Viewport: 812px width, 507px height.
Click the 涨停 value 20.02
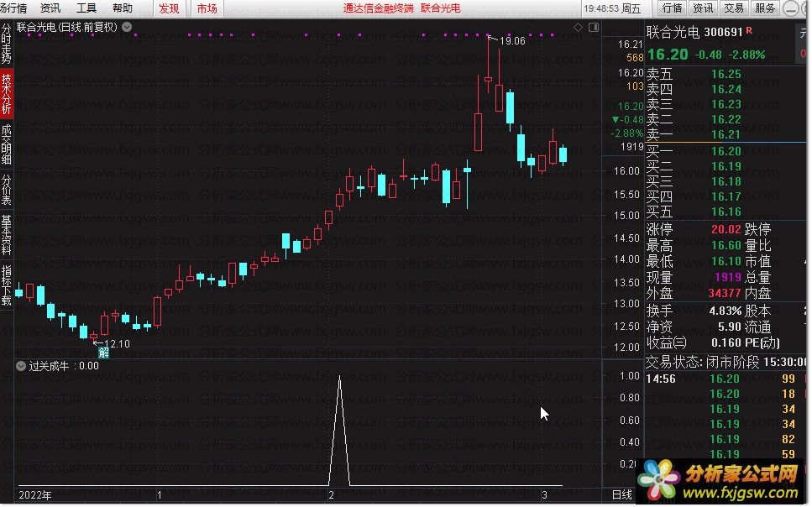click(726, 229)
